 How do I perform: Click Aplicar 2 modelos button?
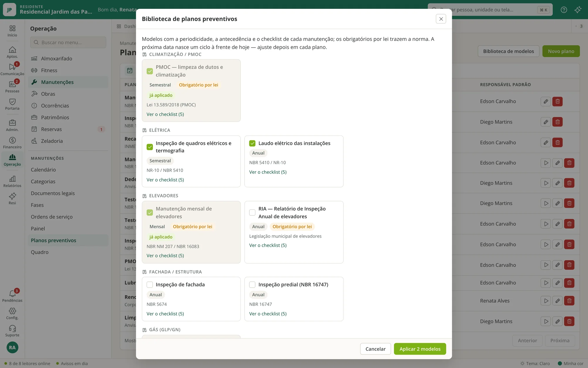coord(420,349)
